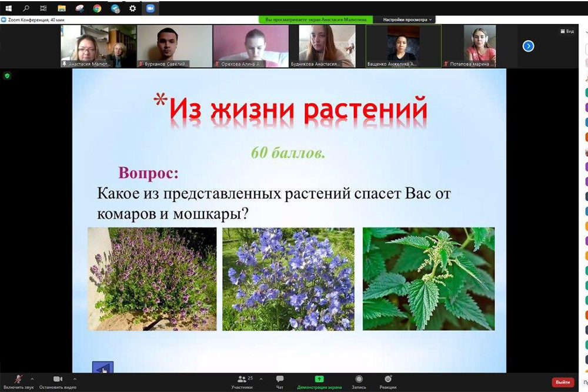Select Ващенко Анжелика video thumbnail
Screen dimensions: 588x392
403,46
